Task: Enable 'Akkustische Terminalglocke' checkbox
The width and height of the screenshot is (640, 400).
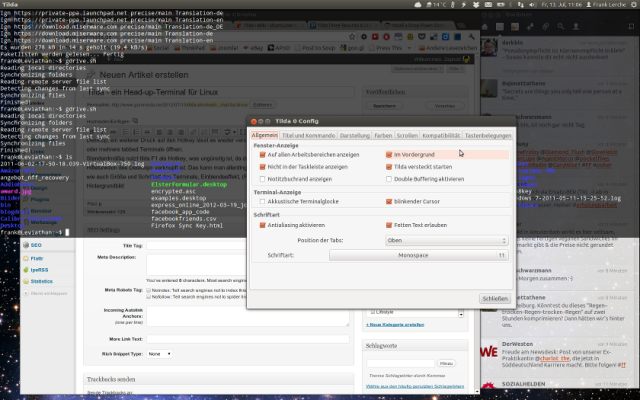Action: tap(262, 201)
